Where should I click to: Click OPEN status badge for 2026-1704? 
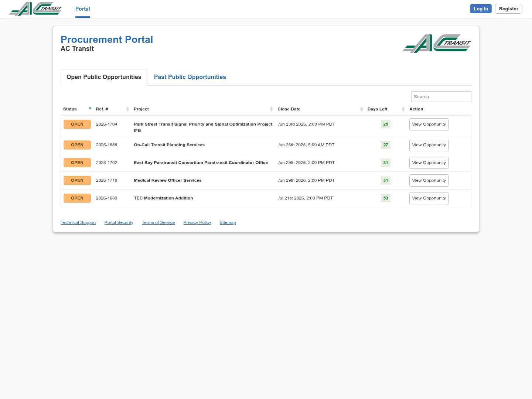click(x=77, y=124)
